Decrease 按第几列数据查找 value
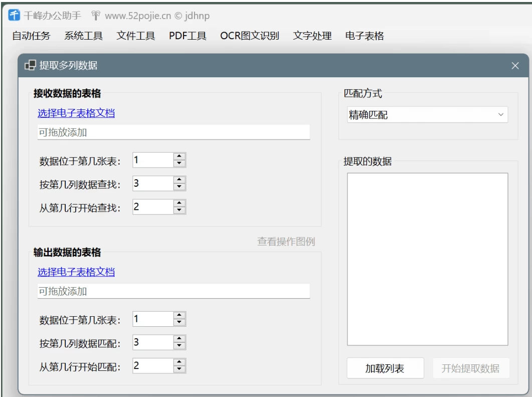 point(179,187)
